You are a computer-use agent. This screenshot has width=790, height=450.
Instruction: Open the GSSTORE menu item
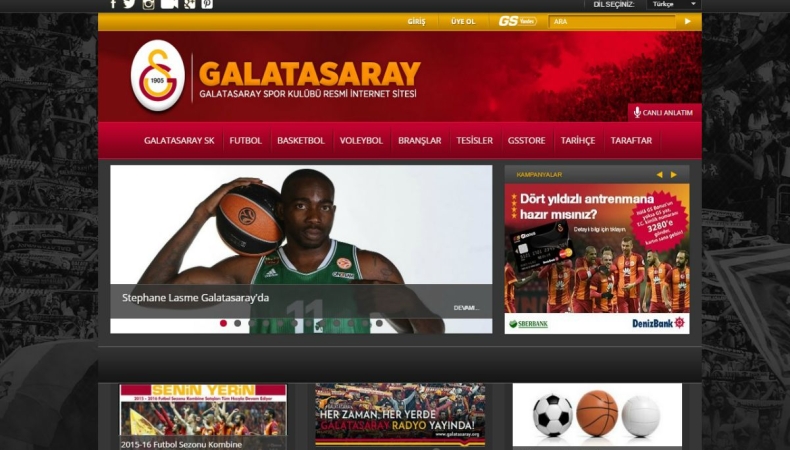[x=526, y=141]
